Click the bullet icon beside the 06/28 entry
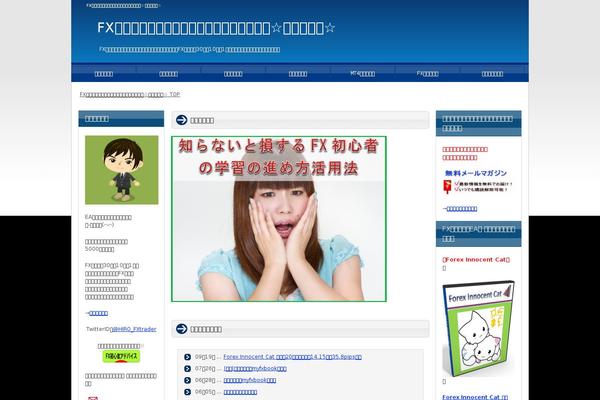600x400 pixels. pyautogui.click(x=188, y=380)
